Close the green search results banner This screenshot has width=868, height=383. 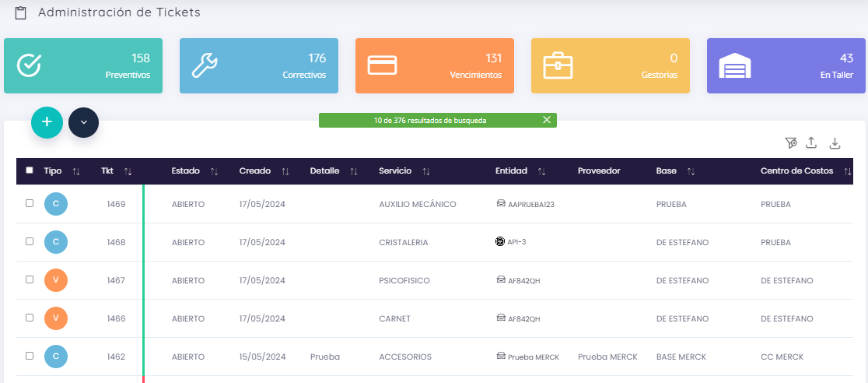click(547, 120)
